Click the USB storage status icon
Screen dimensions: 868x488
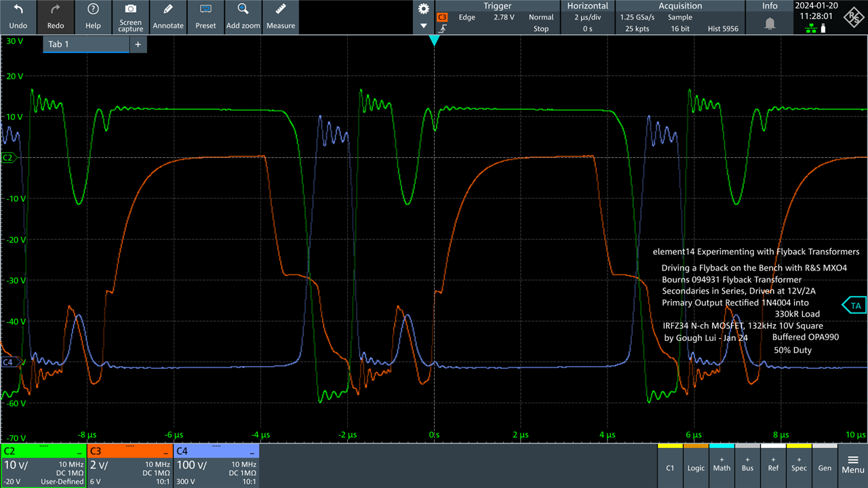click(x=823, y=28)
